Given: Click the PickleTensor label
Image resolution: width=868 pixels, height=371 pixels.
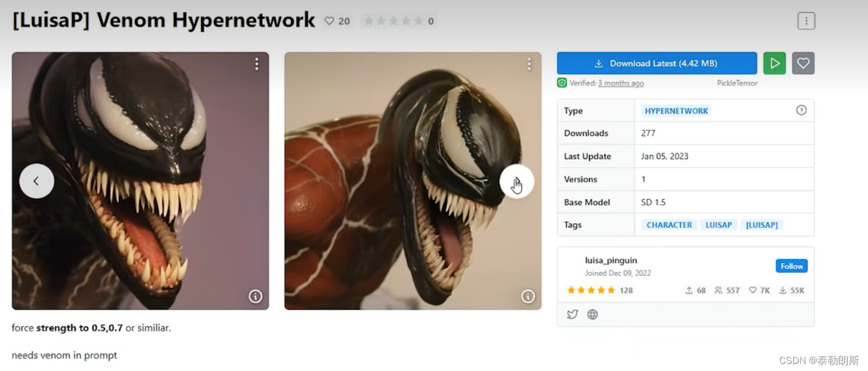Looking at the screenshot, I should [x=737, y=83].
